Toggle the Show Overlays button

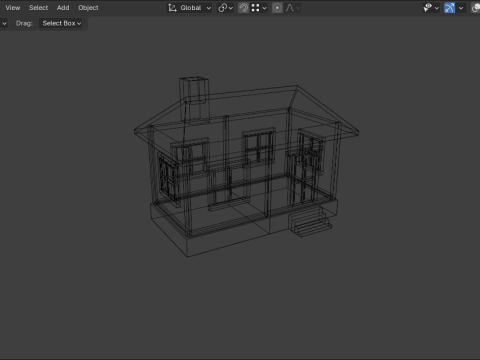476,8
